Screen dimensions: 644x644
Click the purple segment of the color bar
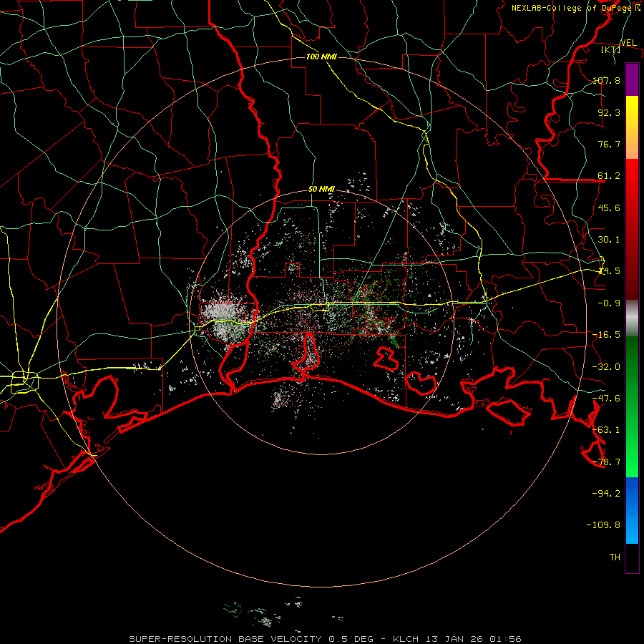(x=632, y=80)
